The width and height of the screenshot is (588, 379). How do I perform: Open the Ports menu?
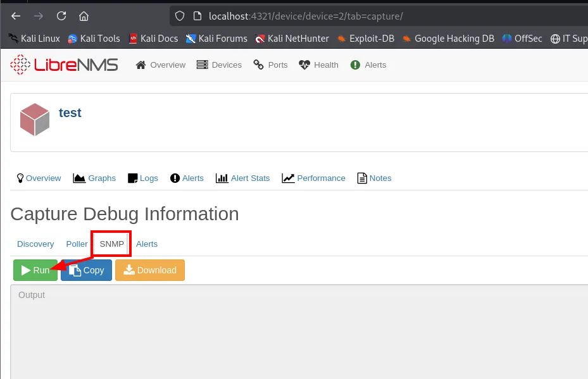click(270, 65)
